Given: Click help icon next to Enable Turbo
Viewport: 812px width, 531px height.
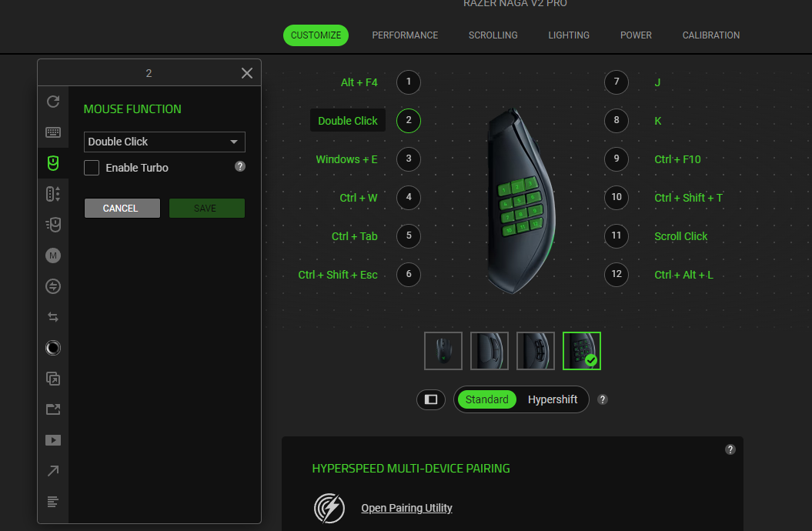Looking at the screenshot, I should coord(240,166).
